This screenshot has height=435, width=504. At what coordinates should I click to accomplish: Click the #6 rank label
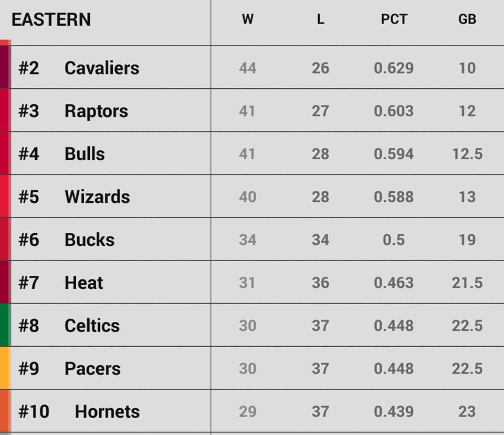click(x=29, y=240)
